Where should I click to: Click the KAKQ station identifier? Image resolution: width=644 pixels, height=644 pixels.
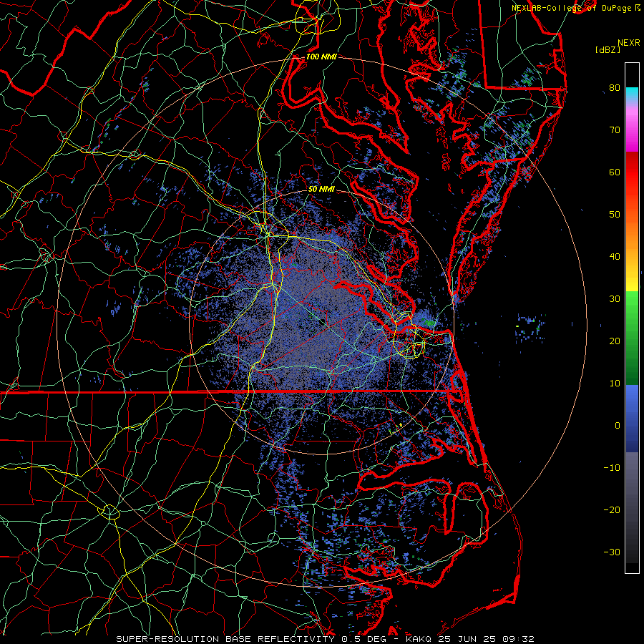click(x=418, y=639)
